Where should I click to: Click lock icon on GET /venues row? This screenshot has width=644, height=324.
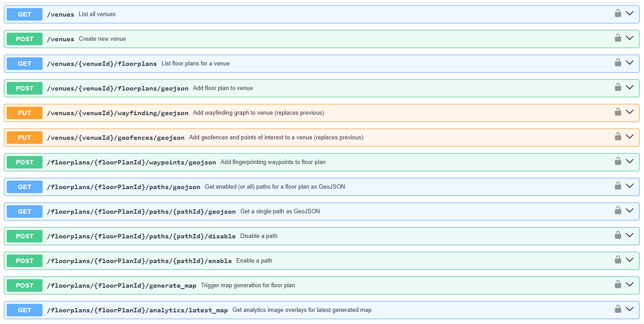coord(618,13)
